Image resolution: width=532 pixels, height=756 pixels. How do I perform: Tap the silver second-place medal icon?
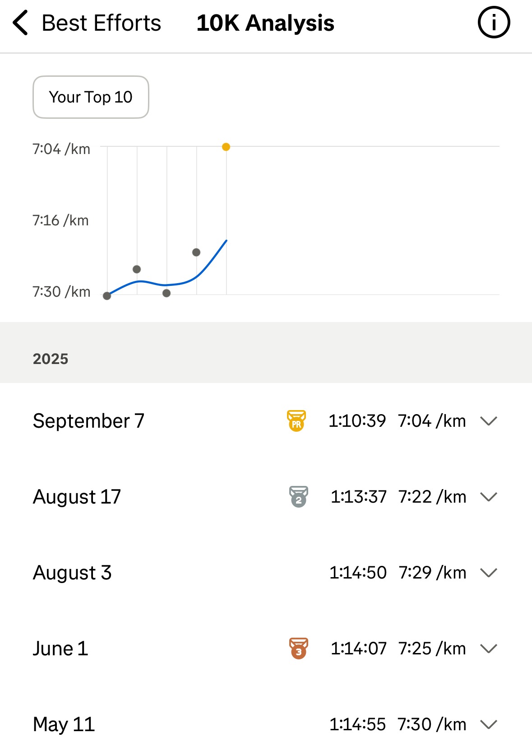click(298, 497)
